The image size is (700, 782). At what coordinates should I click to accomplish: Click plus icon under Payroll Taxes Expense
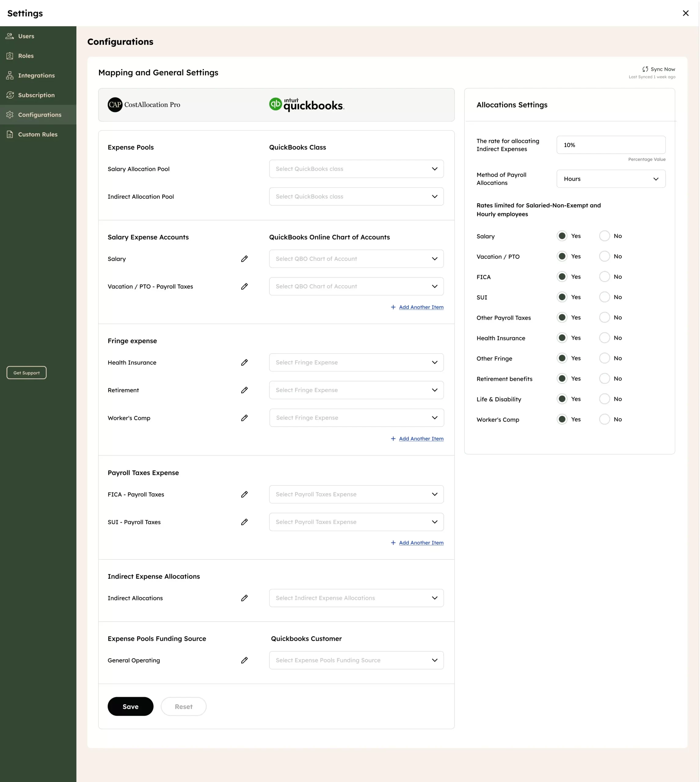[393, 543]
